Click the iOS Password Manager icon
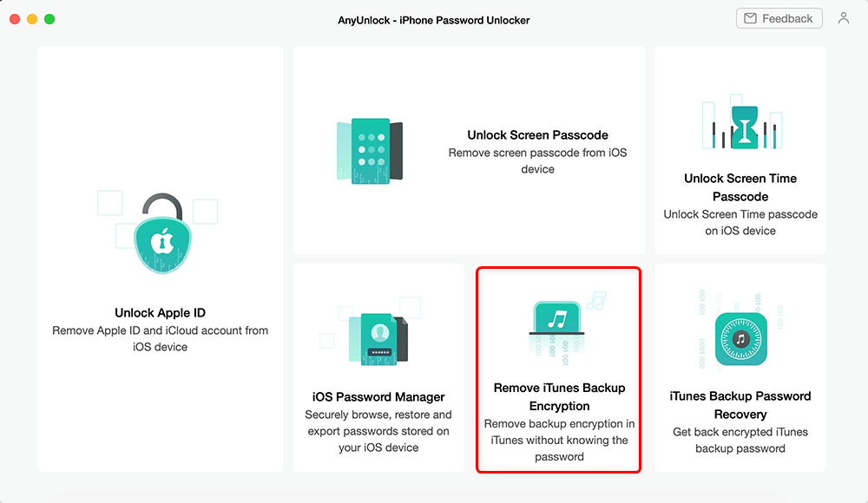 click(x=379, y=334)
